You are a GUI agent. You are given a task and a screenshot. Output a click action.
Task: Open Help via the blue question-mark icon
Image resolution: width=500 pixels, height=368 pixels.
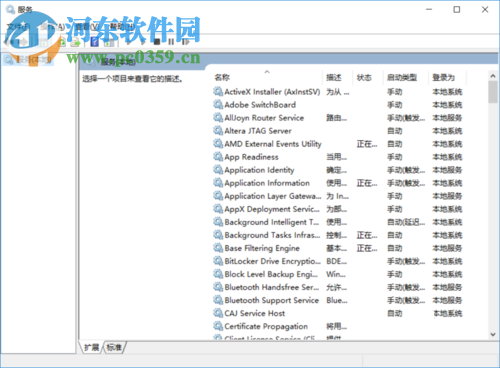pyautogui.click(x=95, y=42)
